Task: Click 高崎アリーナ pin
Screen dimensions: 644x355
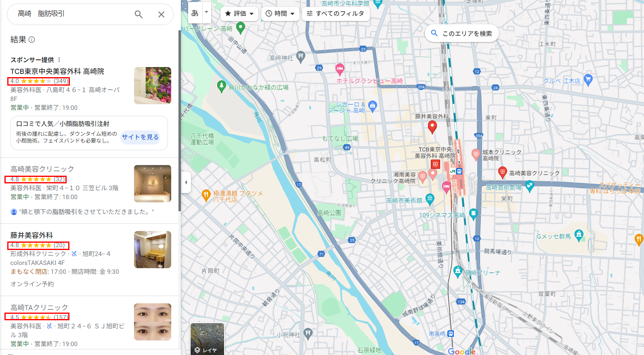Action: click(457, 271)
